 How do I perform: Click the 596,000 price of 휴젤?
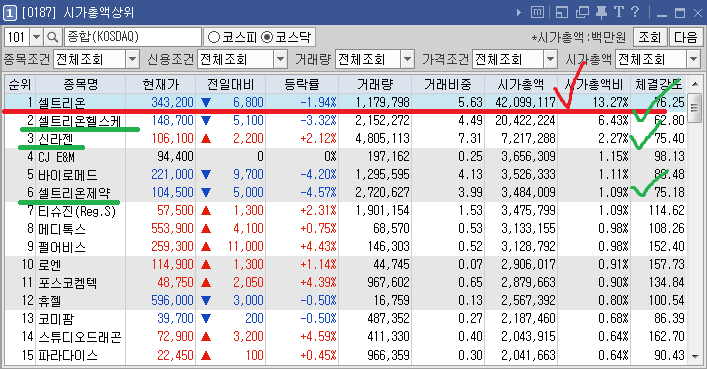pyautogui.click(x=172, y=300)
